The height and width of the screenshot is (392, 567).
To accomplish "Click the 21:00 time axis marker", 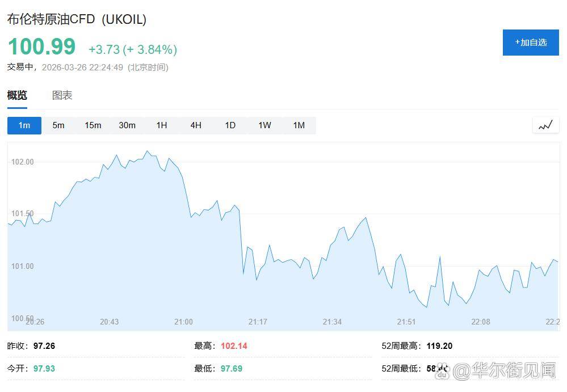I will pyautogui.click(x=183, y=322).
